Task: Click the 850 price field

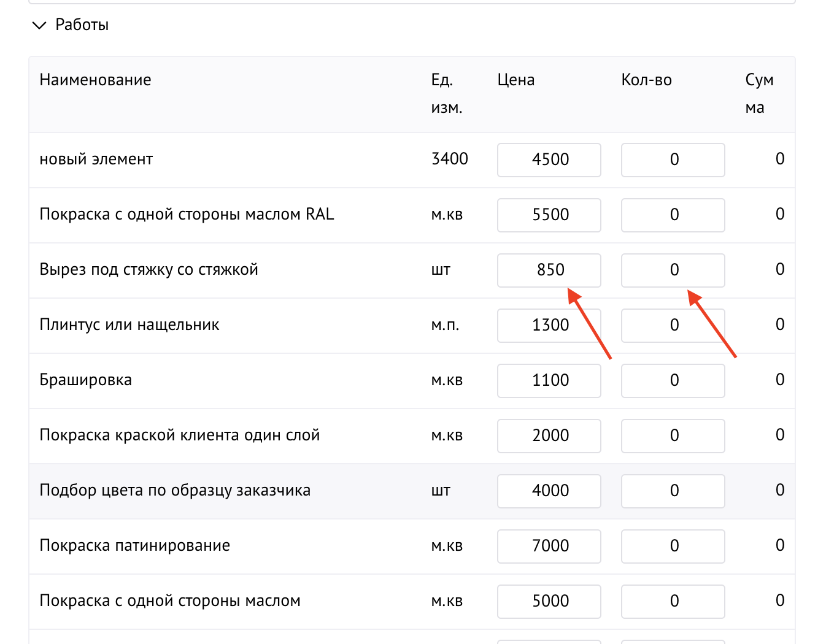Action: pos(549,270)
